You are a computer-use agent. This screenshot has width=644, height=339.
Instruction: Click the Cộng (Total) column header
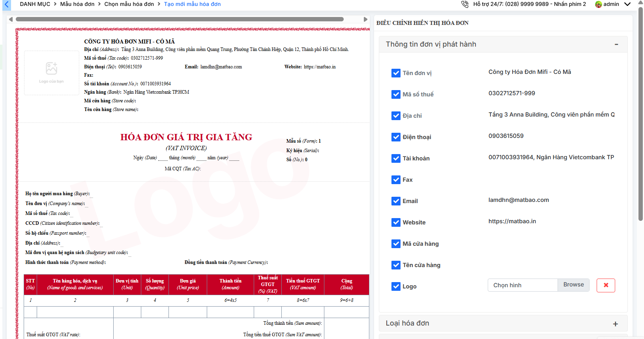pos(347,284)
